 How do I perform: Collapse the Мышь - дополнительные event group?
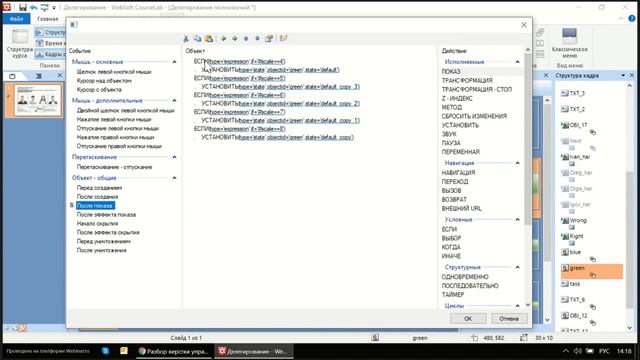point(174,100)
